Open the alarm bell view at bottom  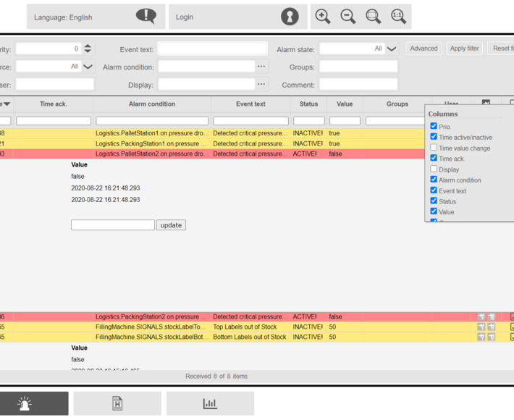pos(25,403)
